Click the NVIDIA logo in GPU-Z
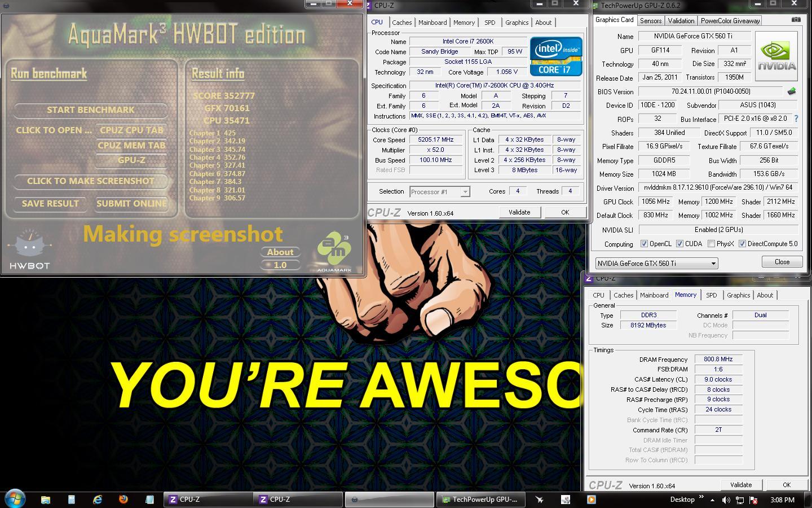Viewport: 812px width, 508px height. click(x=776, y=56)
